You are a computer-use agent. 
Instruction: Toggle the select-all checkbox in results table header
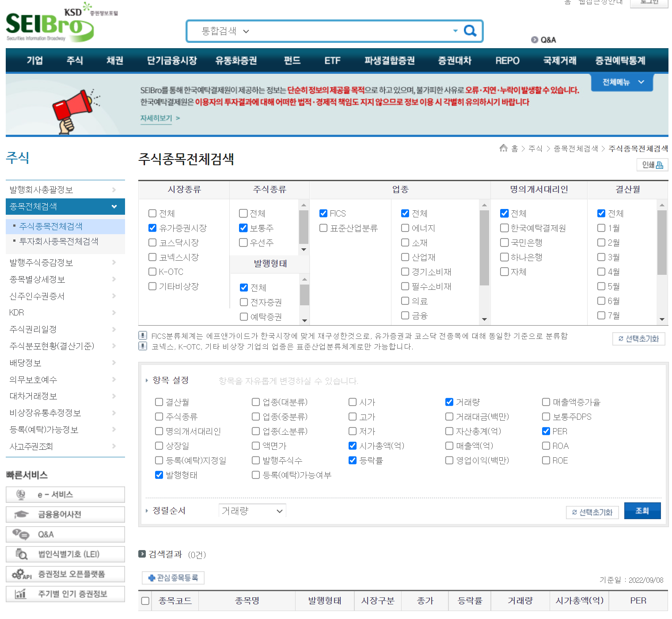(x=145, y=601)
